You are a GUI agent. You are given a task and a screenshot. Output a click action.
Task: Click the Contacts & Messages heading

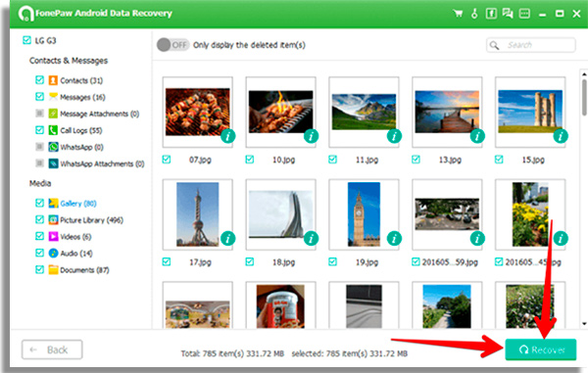click(69, 61)
